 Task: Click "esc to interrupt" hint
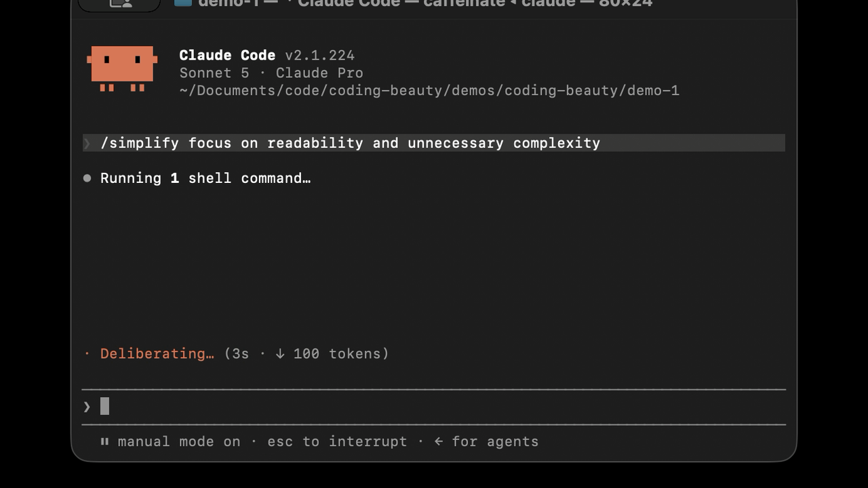tap(337, 442)
